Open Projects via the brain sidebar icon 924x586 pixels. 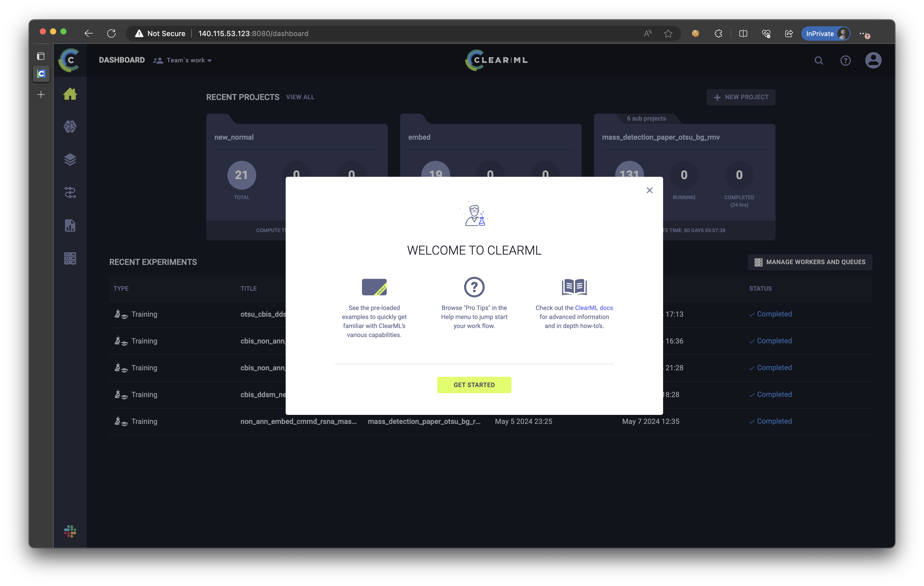pos(70,127)
